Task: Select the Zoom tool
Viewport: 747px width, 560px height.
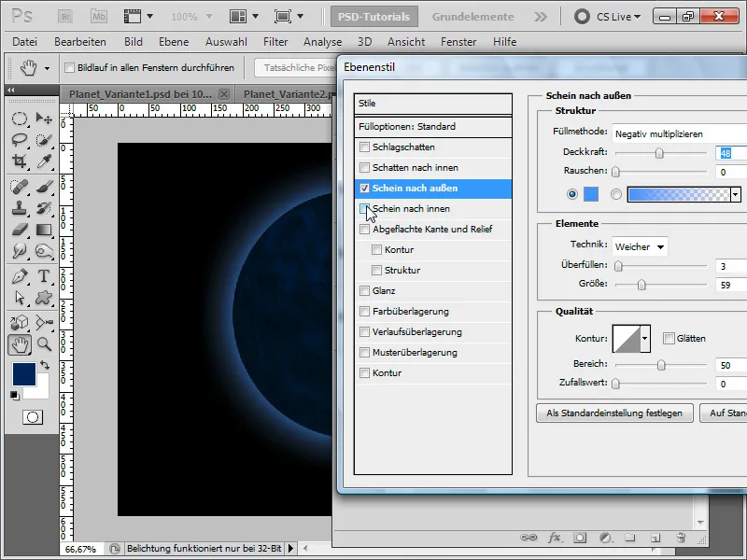Action: [x=44, y=344]
